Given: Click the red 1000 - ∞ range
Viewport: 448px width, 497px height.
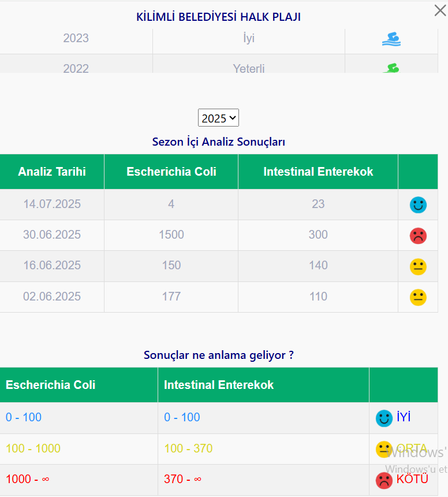Looking at the screenshot, I should point(27,479).
